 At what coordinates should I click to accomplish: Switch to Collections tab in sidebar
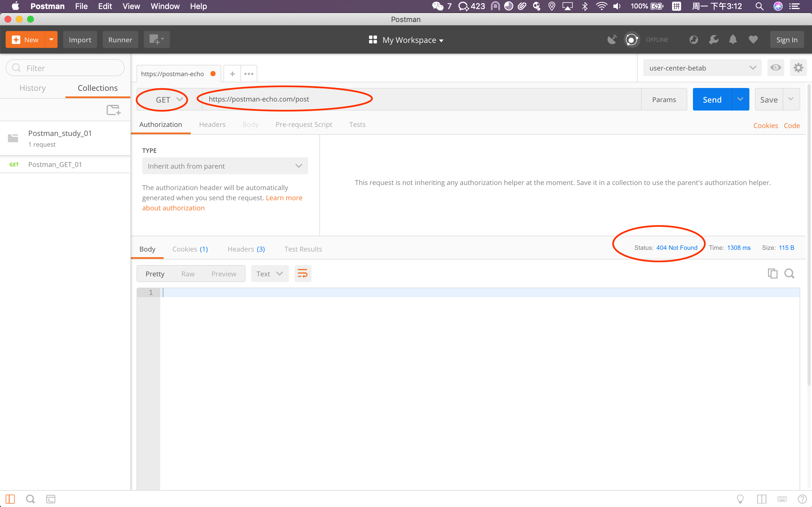tap(98, 88)
